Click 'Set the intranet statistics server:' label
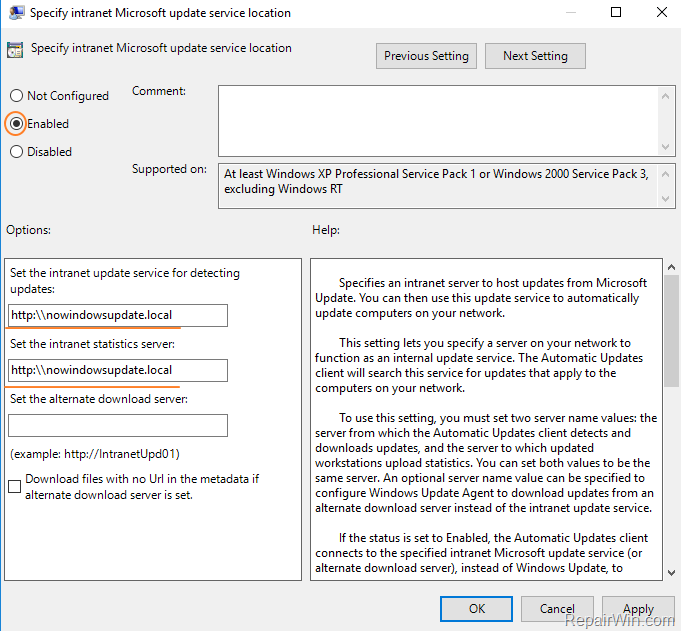 (92, 344)
